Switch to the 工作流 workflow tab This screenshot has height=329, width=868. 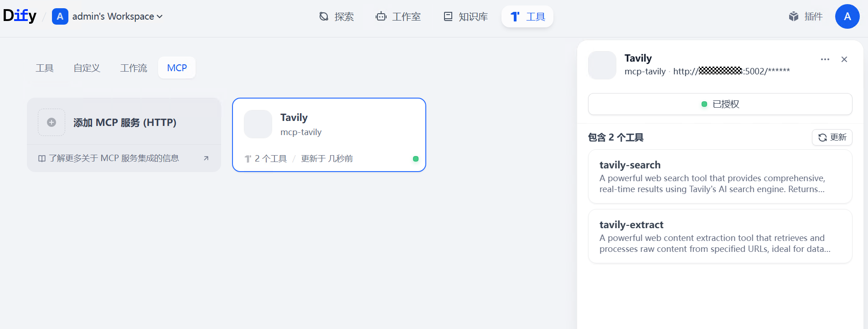tap(134, 68)
